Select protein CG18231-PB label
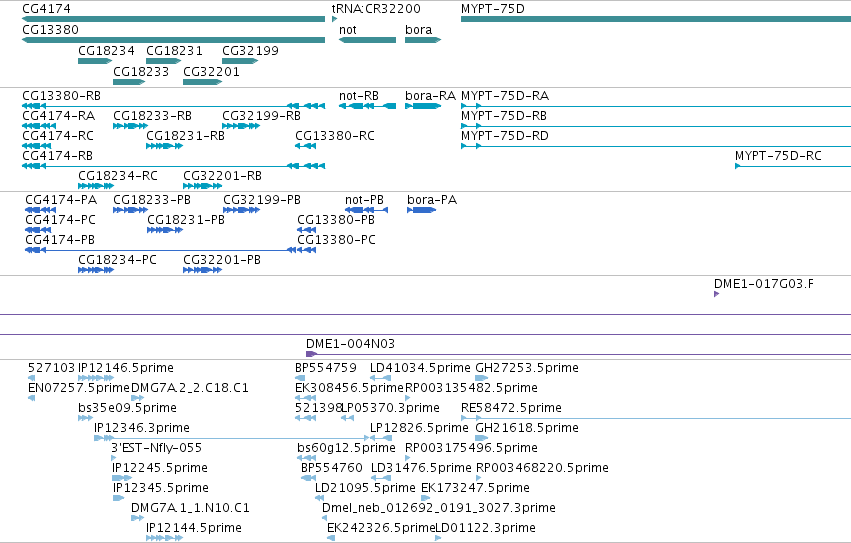 click(186, 220)
